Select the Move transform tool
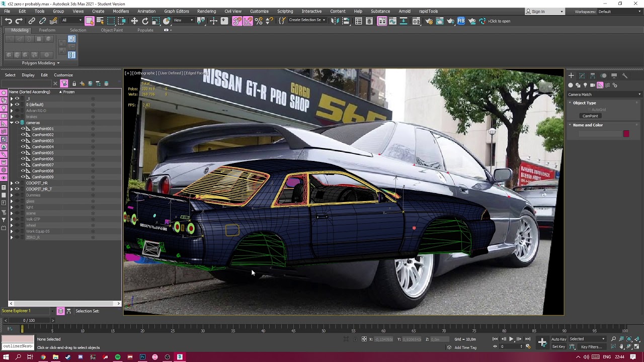This screenshot has height=362, width=644. pos(134,21)
